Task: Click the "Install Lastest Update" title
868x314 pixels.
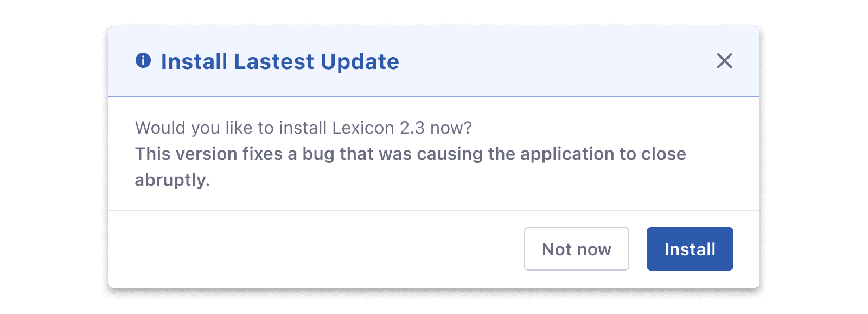Action: pos(280,61)
